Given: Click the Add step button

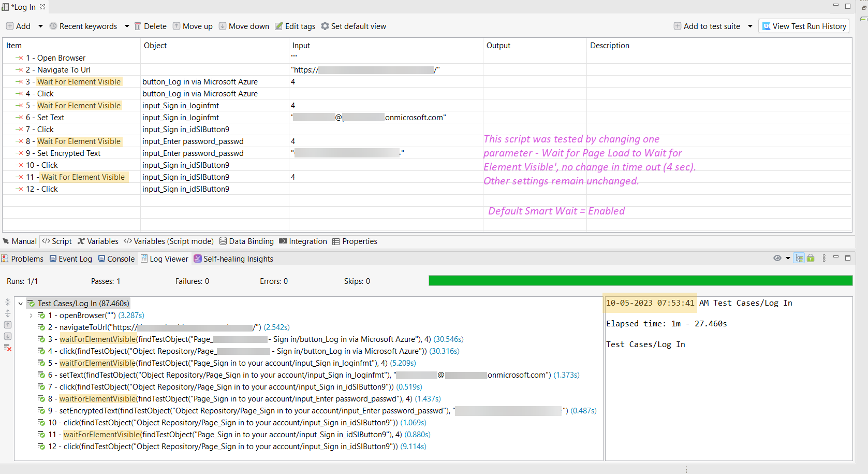Looking at the screenshot, I should (x=18, y=26).
